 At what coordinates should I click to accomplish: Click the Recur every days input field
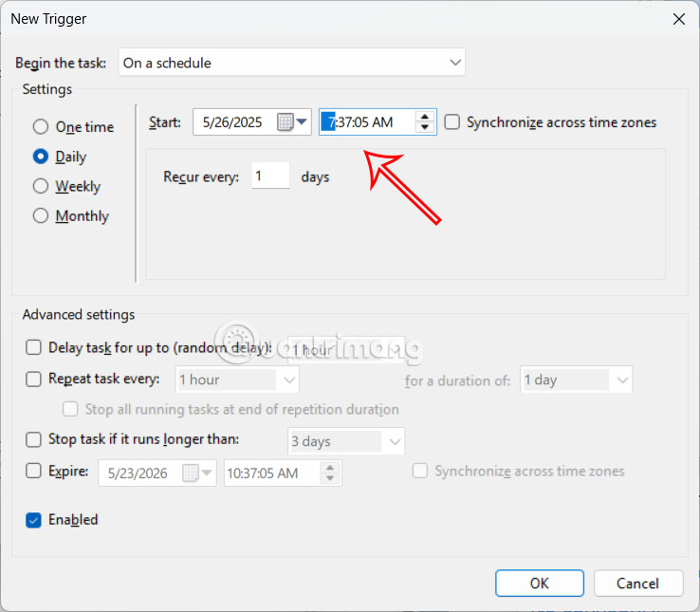point(270,176)
